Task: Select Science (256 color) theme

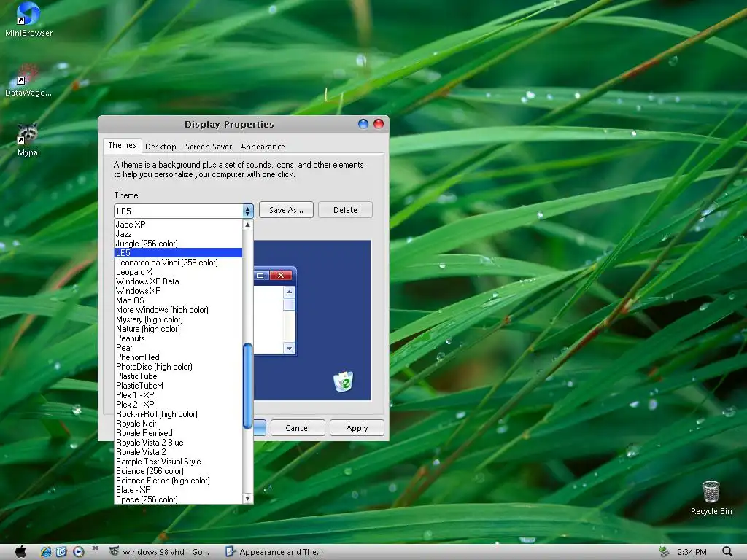Action: coord(178,471)
